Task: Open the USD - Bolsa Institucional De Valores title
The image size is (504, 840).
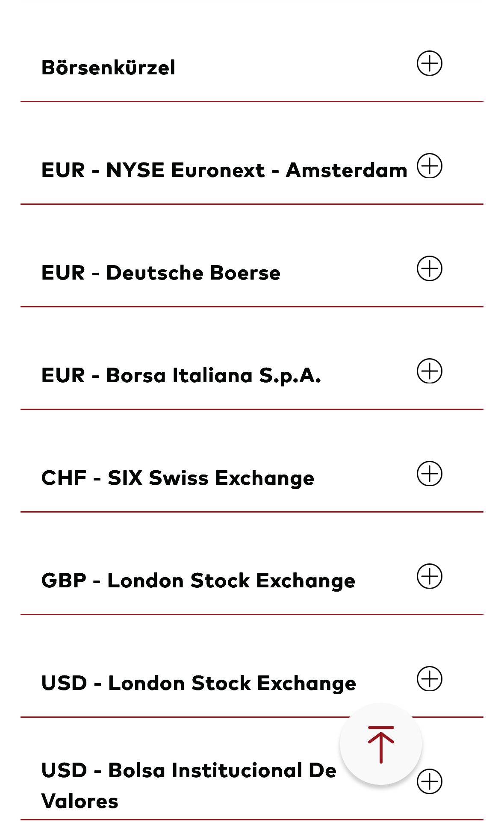Action: 188,771
